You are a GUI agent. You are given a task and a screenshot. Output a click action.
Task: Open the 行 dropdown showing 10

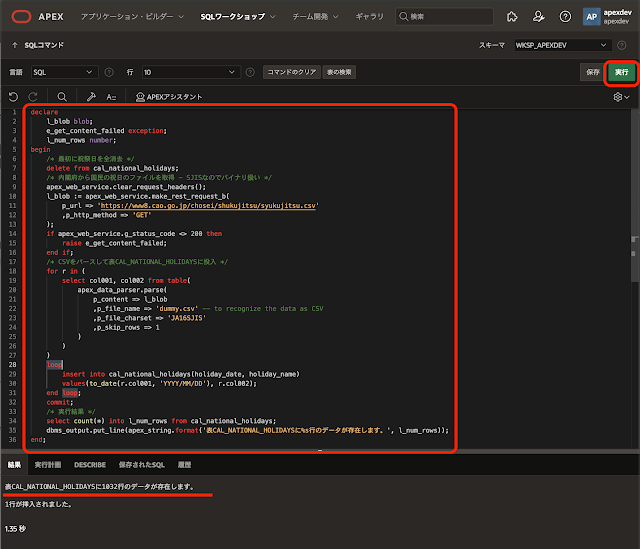point(191,72)
